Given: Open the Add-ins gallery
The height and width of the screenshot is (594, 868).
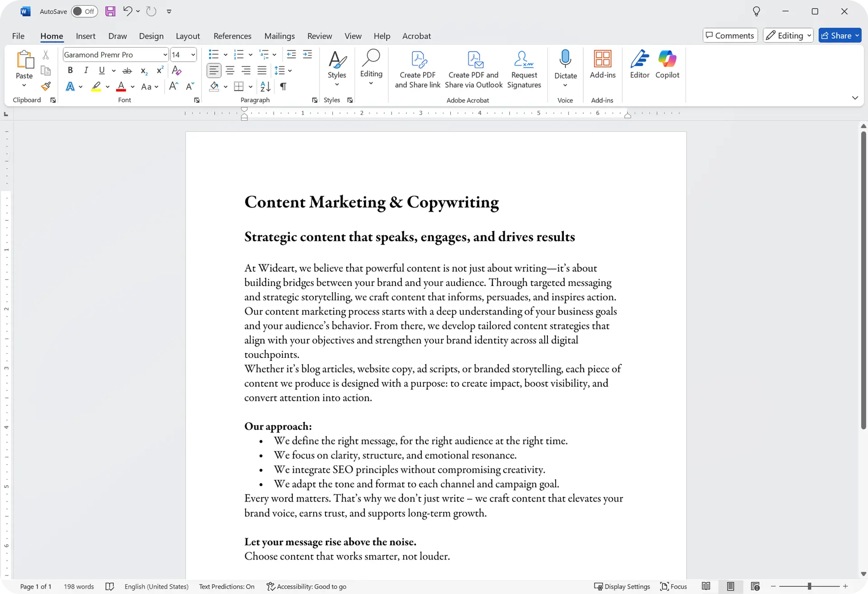Looking at the screenshot, I should 603,65.
